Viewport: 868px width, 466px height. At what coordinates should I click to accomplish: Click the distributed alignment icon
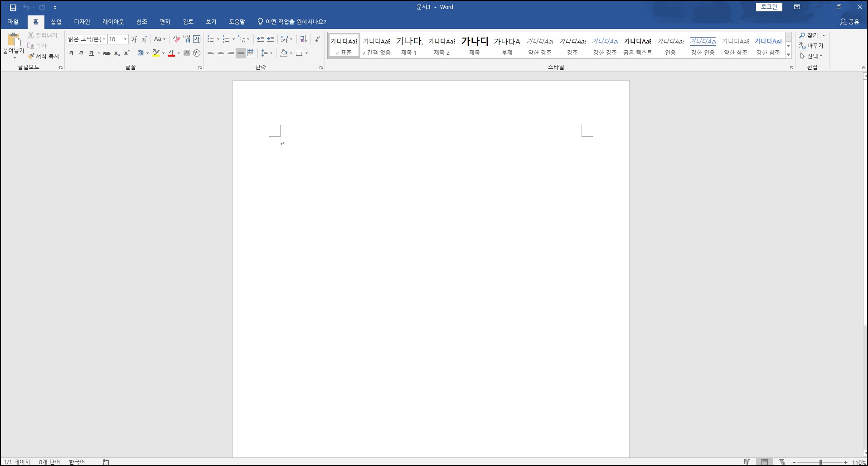[251, 53]
